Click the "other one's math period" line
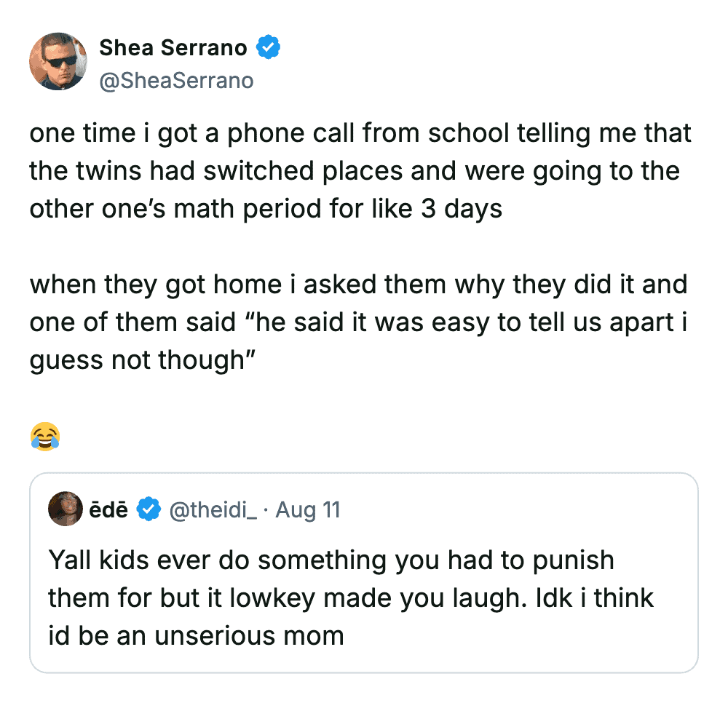The width and height of the screenshot is (728, 703). click(266, 210)
